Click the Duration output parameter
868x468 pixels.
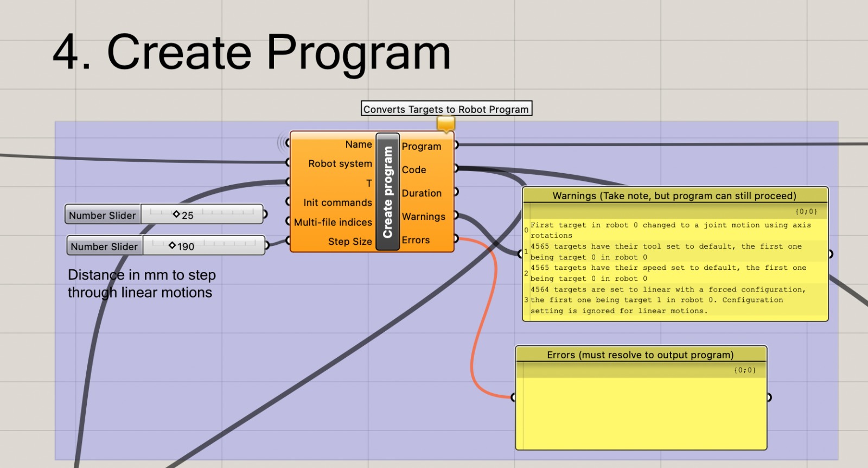[x=422, y=193]
